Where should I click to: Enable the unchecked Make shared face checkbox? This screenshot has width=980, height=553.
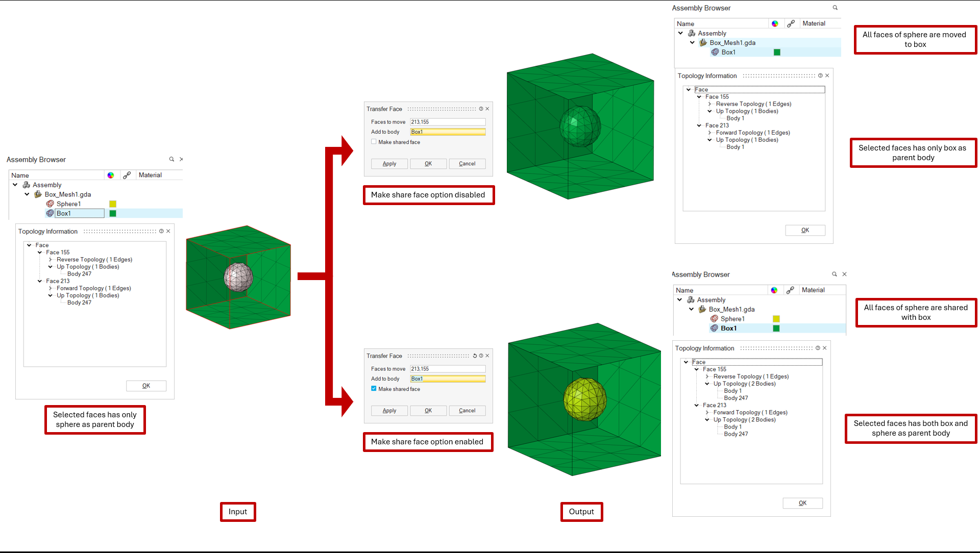pyautogui.click(x=374, y=142)
